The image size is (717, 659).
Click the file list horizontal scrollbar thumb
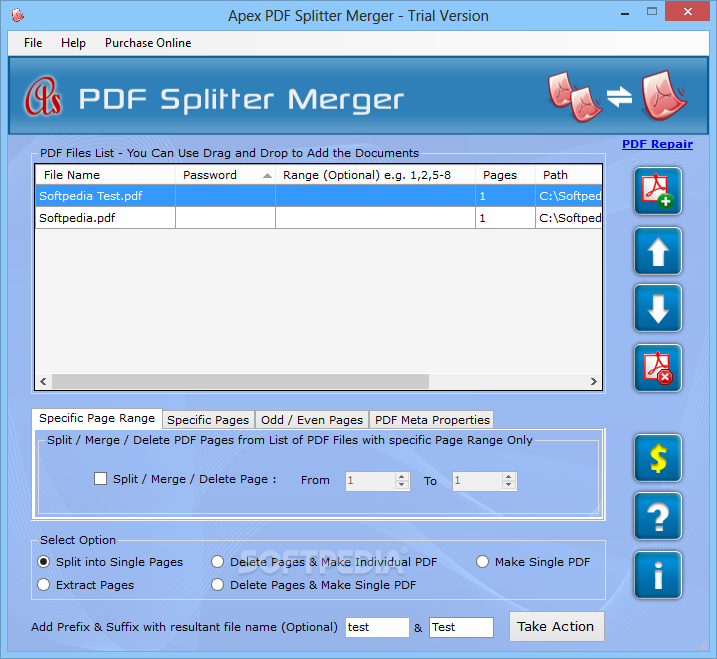[x=240, y=381]
